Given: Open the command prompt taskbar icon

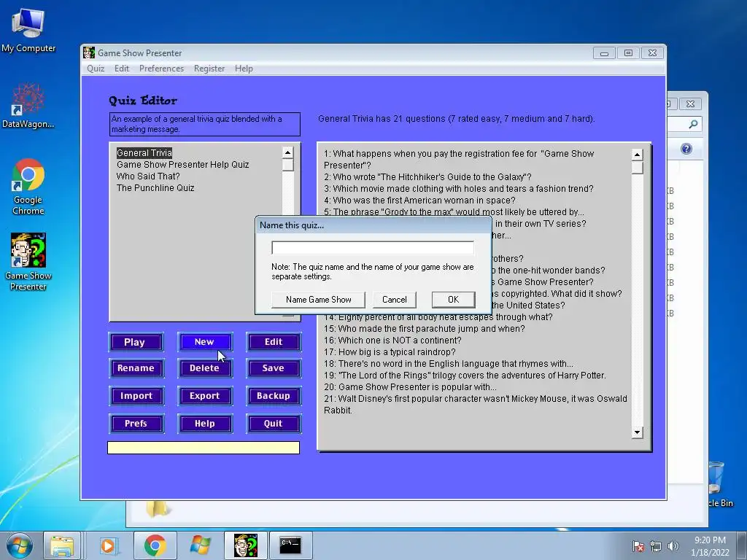Looking at the screenshot, I should click(x=290, y=545).
